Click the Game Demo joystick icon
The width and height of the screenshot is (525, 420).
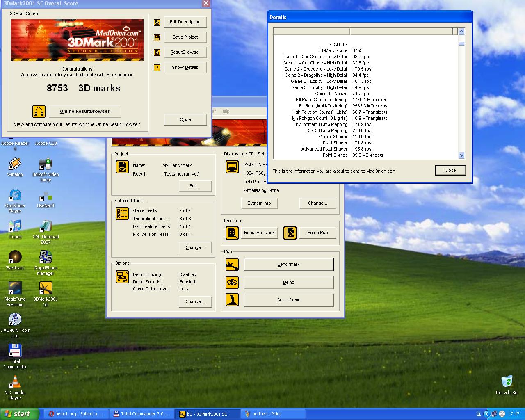click(233, 300)
